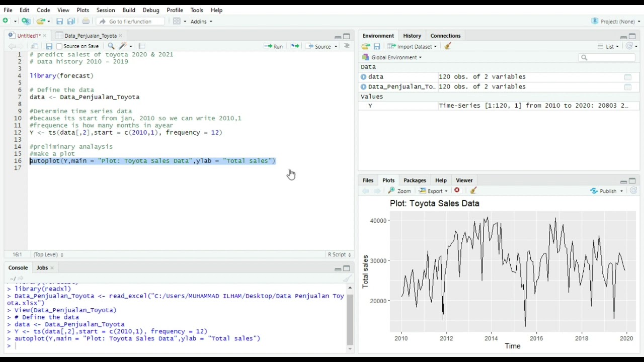Open the Global Environment dropdown
The image size is (644, 362).
(392, 57)
